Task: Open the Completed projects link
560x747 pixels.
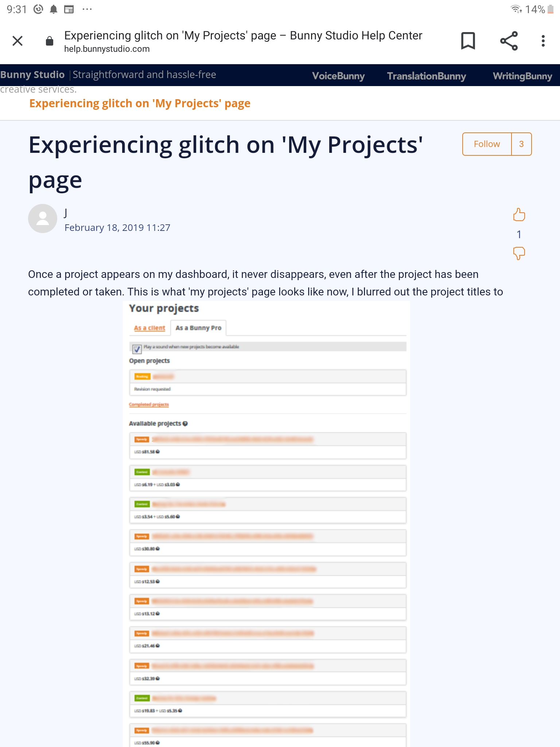Action: tap(149, 405)
